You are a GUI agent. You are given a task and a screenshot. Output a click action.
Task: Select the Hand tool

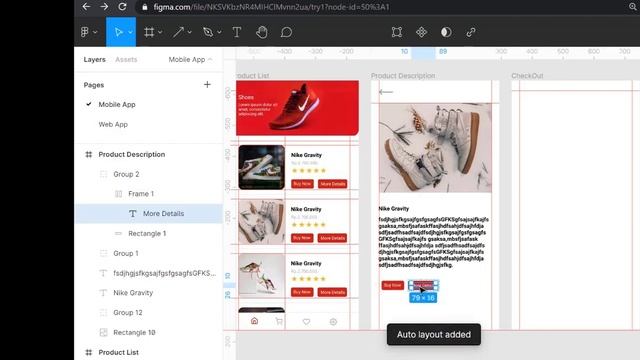(x=262, y=32)
